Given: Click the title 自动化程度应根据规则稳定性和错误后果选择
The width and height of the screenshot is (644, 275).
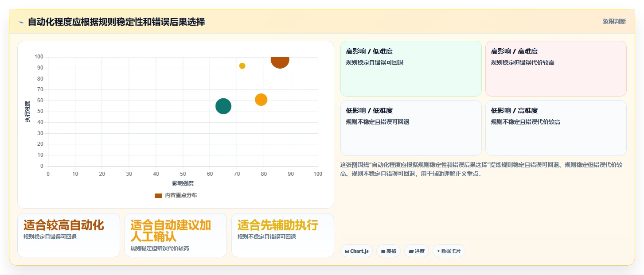Looking at the screenshot, I should tap(116, 22).
